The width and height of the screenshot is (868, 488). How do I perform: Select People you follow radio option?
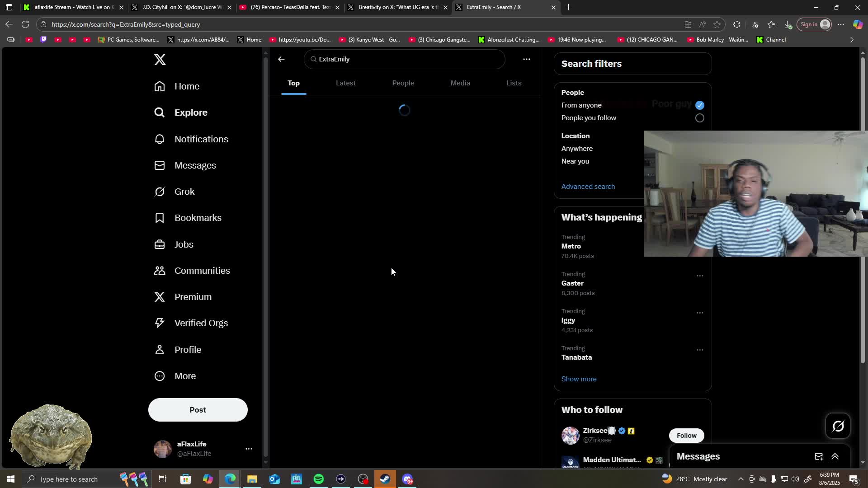[x=700, y=118]
